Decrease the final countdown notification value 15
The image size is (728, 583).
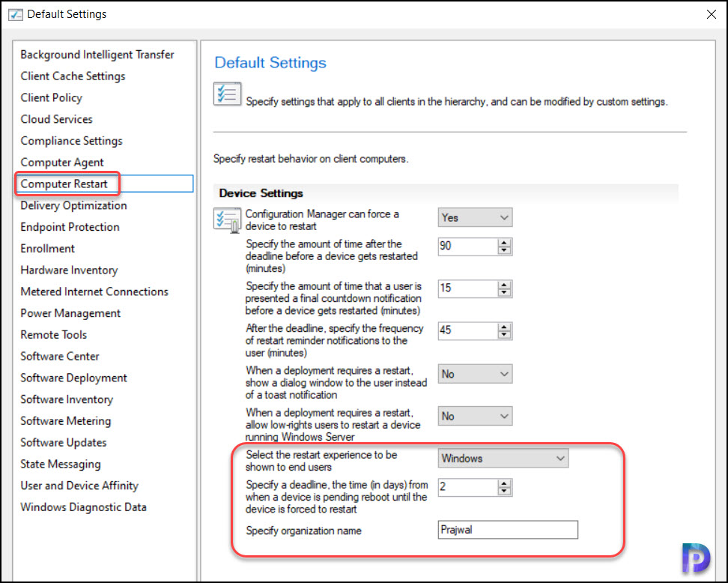coord(504,293)
